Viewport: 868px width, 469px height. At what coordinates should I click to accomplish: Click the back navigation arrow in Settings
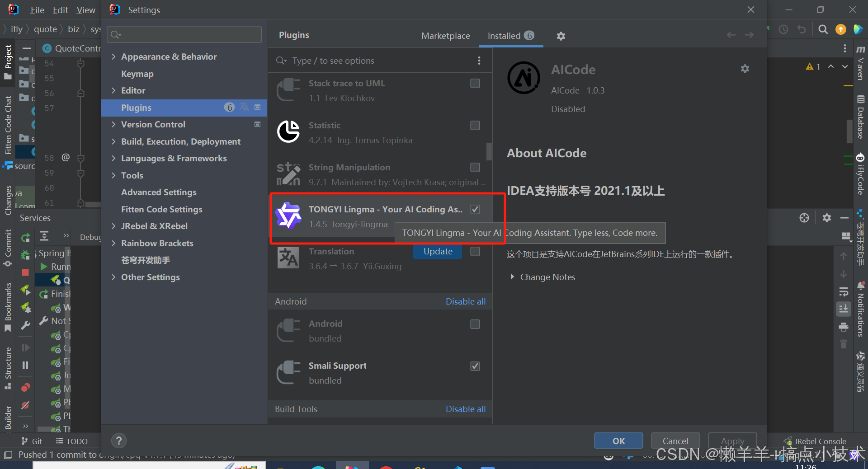coord(731,35)
